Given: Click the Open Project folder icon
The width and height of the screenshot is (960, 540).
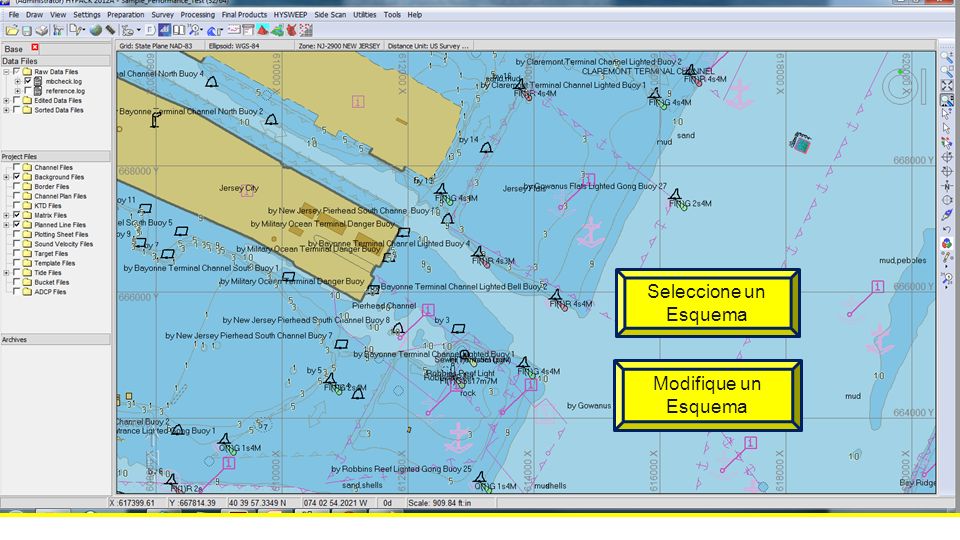Looking at the screenshot, I should tap(12, 30).
